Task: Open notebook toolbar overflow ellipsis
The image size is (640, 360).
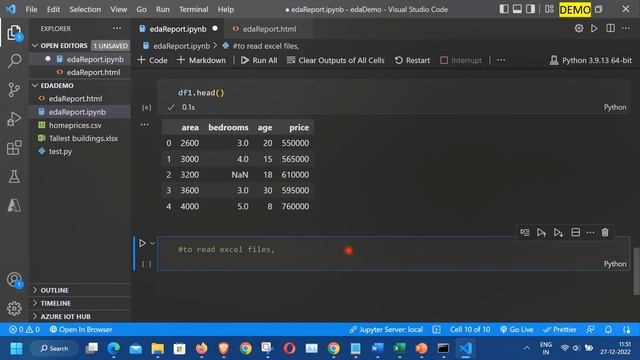Action: (501, 60)
